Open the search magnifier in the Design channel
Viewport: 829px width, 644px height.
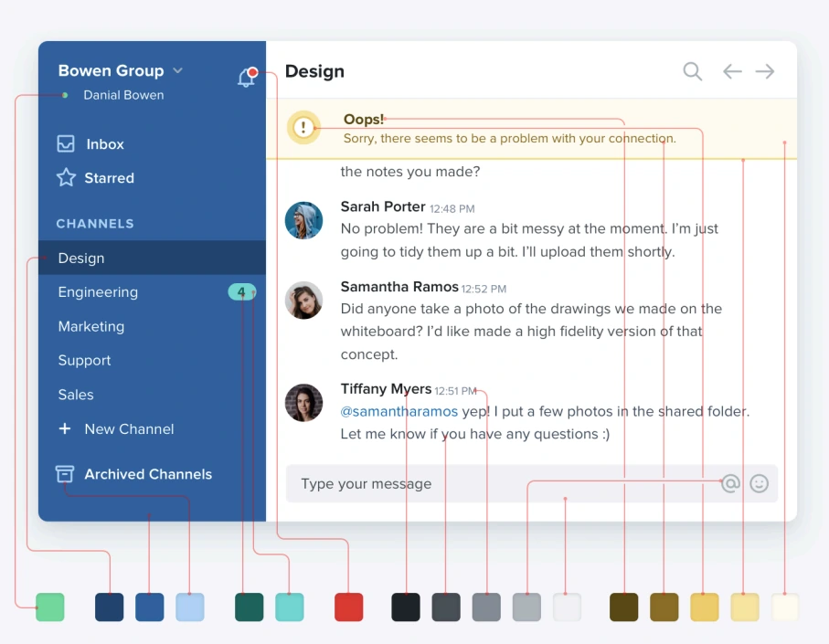coord(692,70)
